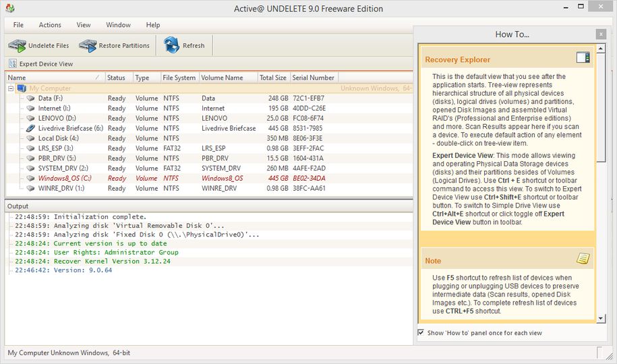The height and width of the screenshot is (364, 617).
Task: Click the application icon in title bar
Action: (10, 8)
